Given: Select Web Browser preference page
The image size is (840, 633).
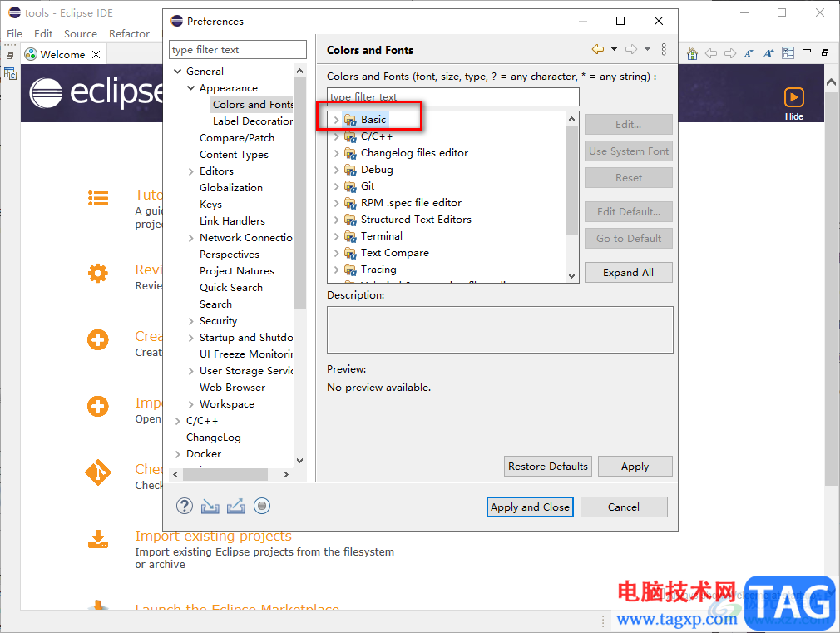Looking at the screenshot, I should pyautogui.click(x=233, y=387).
